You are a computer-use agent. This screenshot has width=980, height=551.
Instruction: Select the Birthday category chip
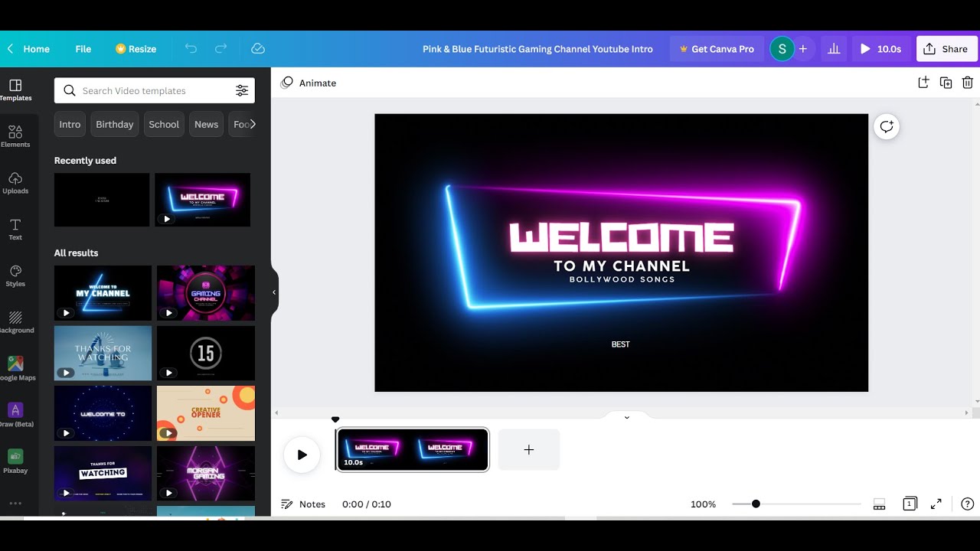coord(115,124)
